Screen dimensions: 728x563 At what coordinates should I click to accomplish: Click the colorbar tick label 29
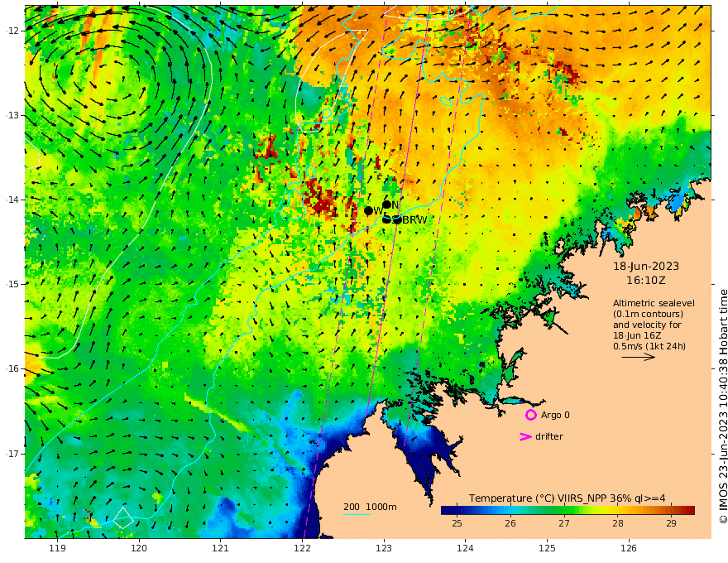671,523
